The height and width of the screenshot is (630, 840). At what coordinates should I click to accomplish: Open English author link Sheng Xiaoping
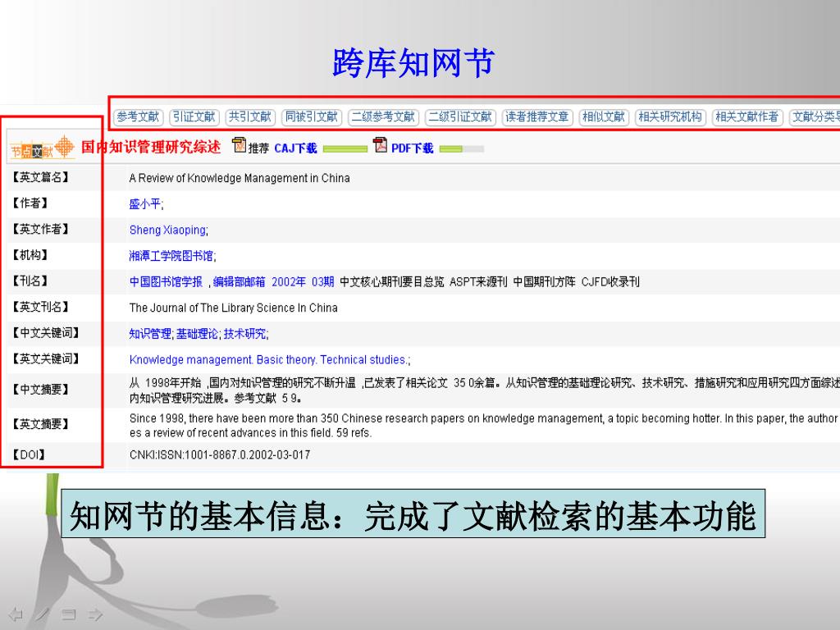click(167, 230)
